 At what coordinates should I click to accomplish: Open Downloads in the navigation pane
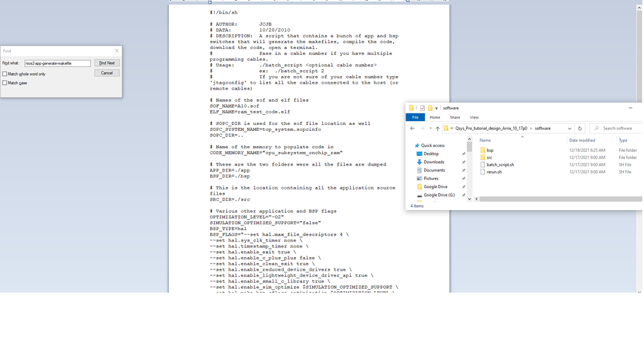click(x=434, y=162)
